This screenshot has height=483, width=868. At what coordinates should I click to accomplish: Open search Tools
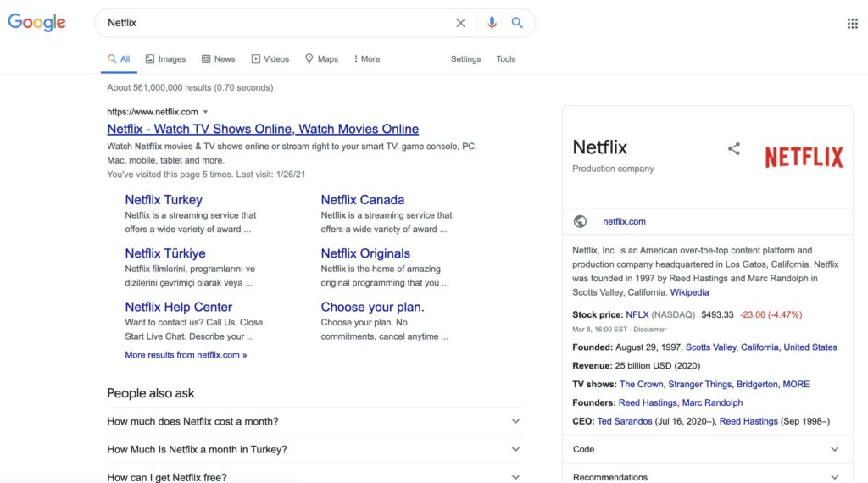(x=505, y=59)
